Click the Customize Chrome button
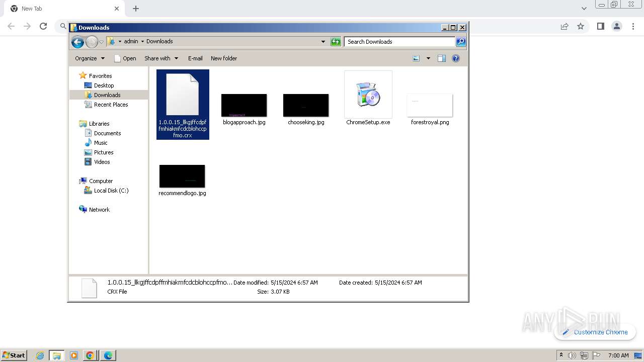This screenshot has width=644, height=362. (595, 332)
